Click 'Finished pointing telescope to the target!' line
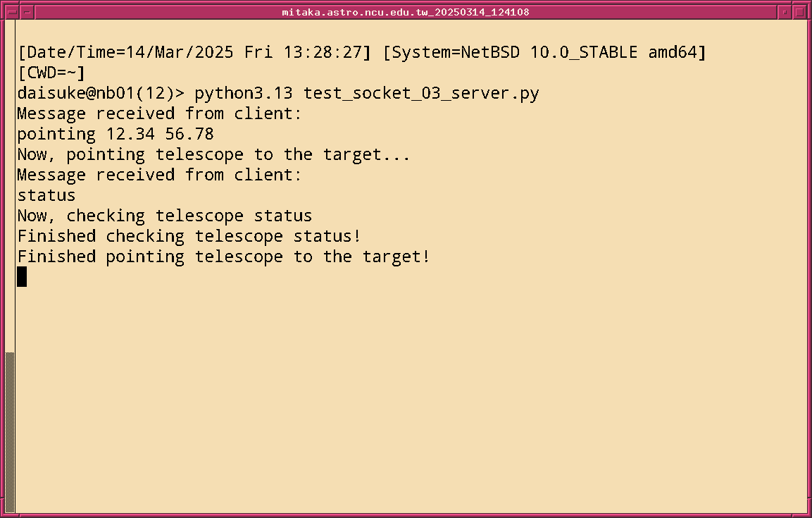Image resolution: width=812 pixels, height=518 pixels. 223,257
